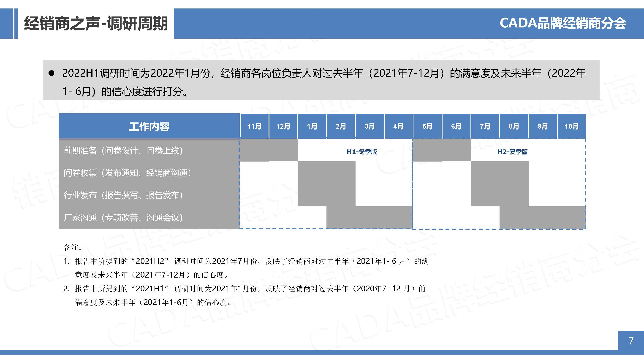Click page number 7 box

pos(631,341)
